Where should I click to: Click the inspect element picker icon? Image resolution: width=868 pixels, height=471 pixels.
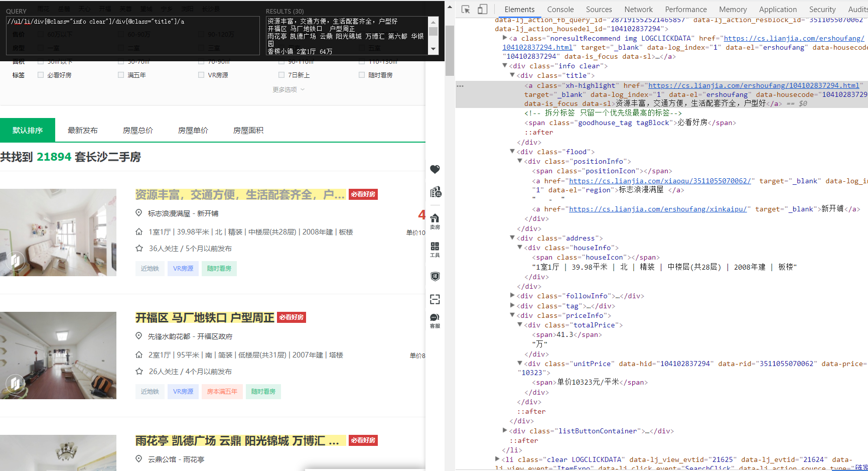point(466,10)
